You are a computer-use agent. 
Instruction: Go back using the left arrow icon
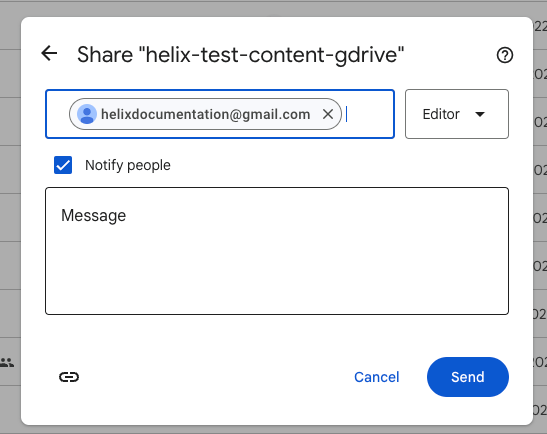pos(49,53)
